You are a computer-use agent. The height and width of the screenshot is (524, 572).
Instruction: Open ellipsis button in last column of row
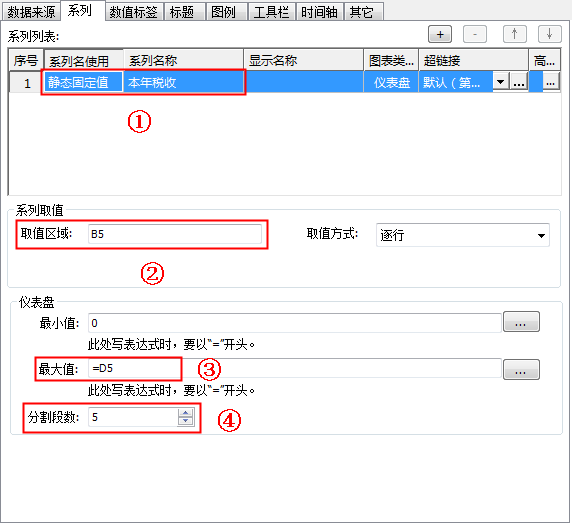coord(550,82)
